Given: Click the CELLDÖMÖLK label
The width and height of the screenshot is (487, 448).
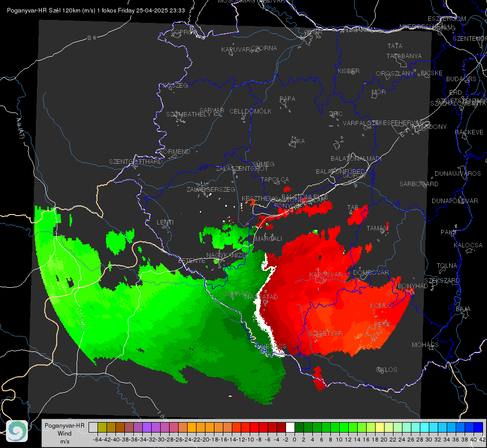Looking at the screenshot, I should click(251, 112).
